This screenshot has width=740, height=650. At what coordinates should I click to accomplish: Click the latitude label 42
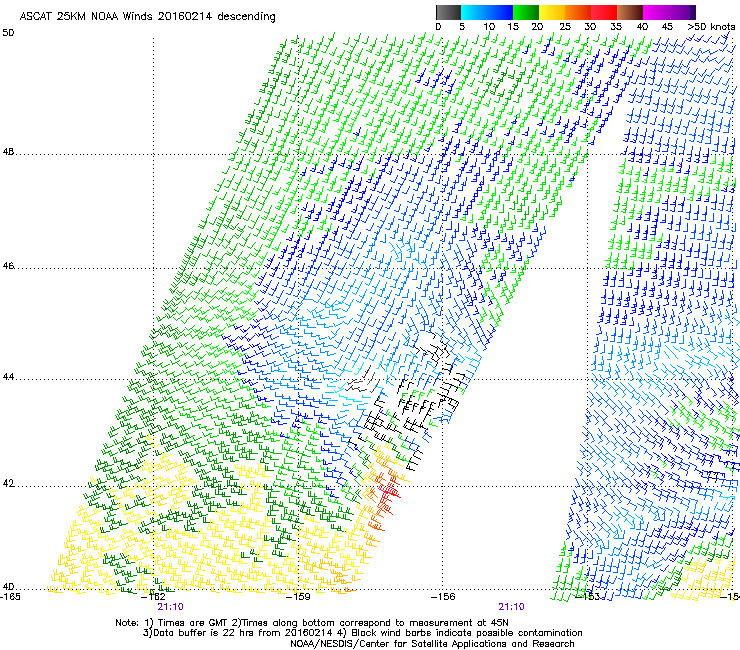point(8,483)
